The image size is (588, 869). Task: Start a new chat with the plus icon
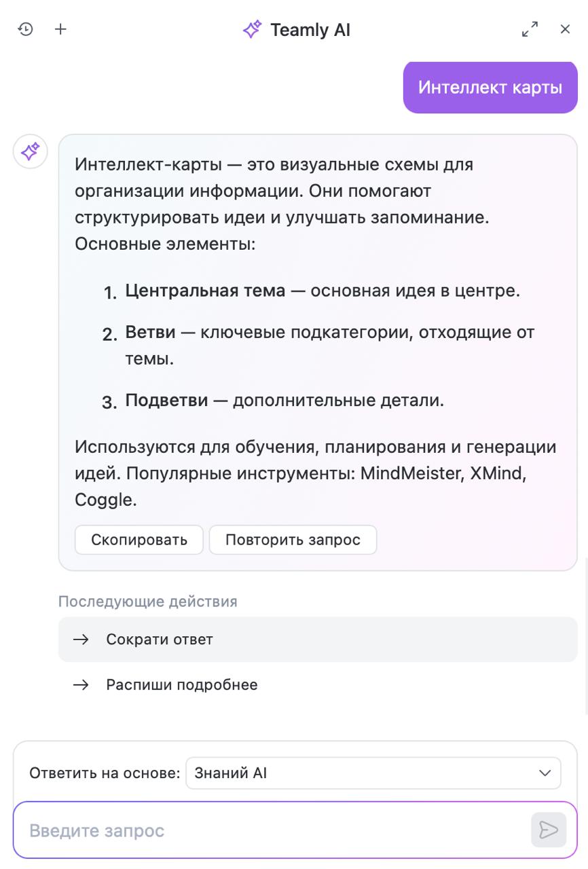(60, 29)
